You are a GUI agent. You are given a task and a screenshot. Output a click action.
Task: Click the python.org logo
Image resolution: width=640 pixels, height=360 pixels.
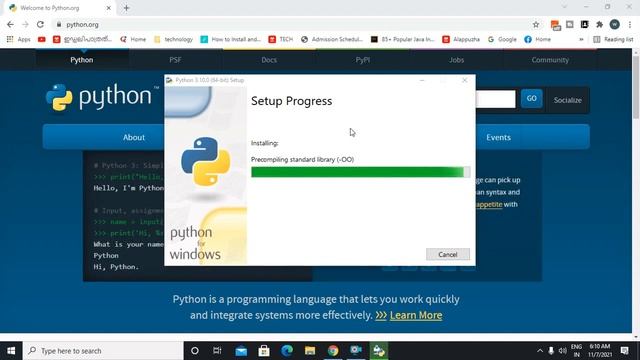coord(102,97)
